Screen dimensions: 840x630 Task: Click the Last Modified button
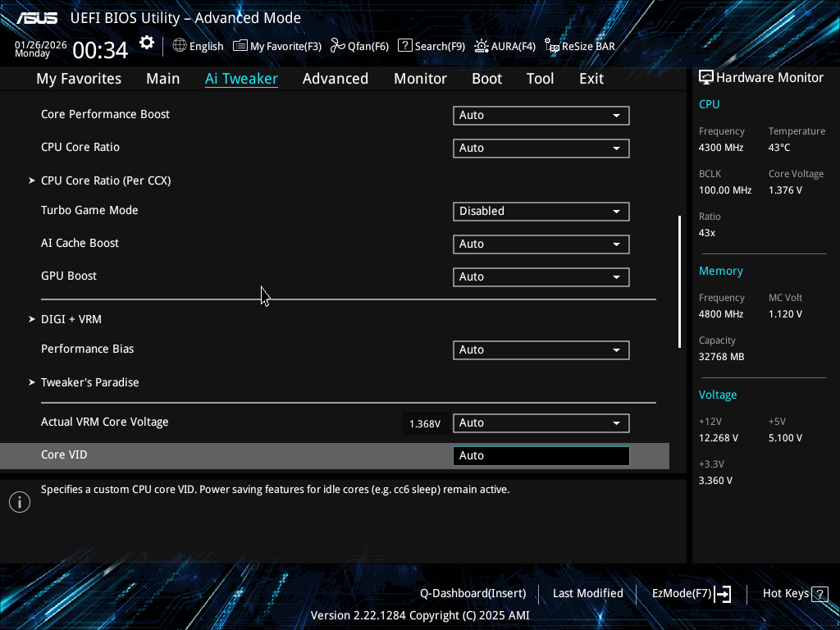pyautogui.click(x=587, y=594)
